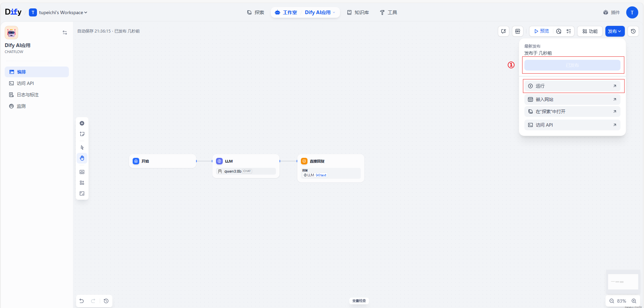This screenshot has height=308, width=644.
Task: Open the 功能 features button
Action: pos(590,31)
